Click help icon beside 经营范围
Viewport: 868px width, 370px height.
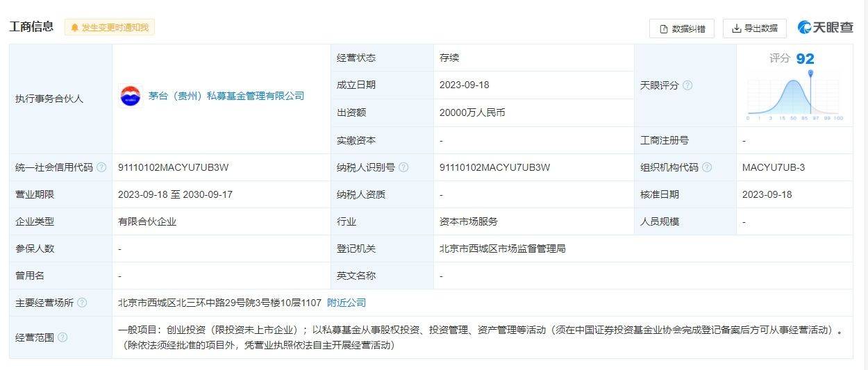point(62,337)
